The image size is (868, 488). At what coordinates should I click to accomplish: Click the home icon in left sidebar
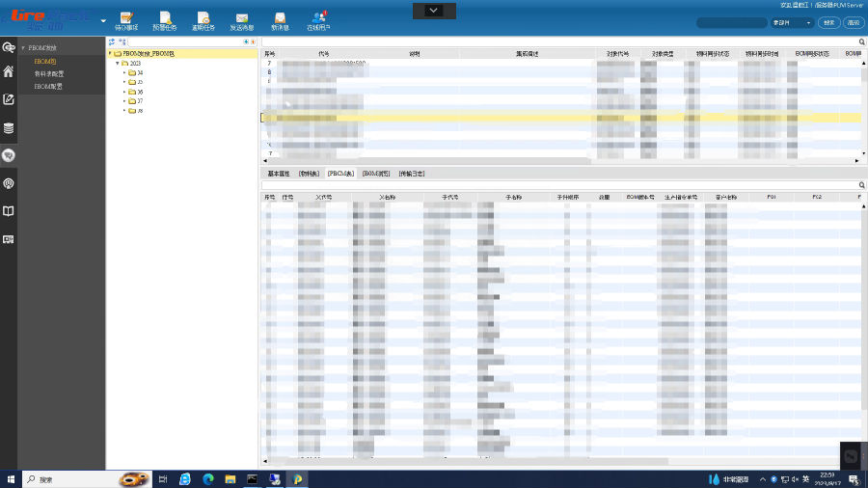pyautogui.click(x=9, y=71)
